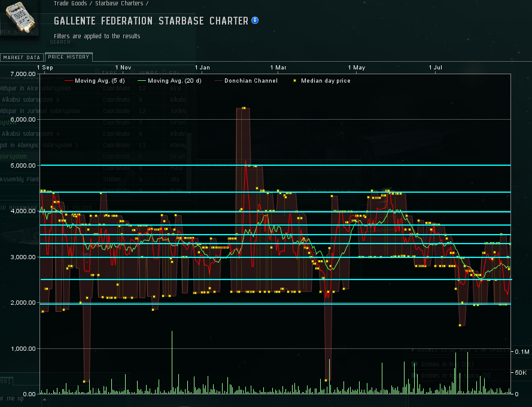Click the highest median price dot above 6,000
The height and width of the screenshot is (407, 532).
(x=244, y=108)
